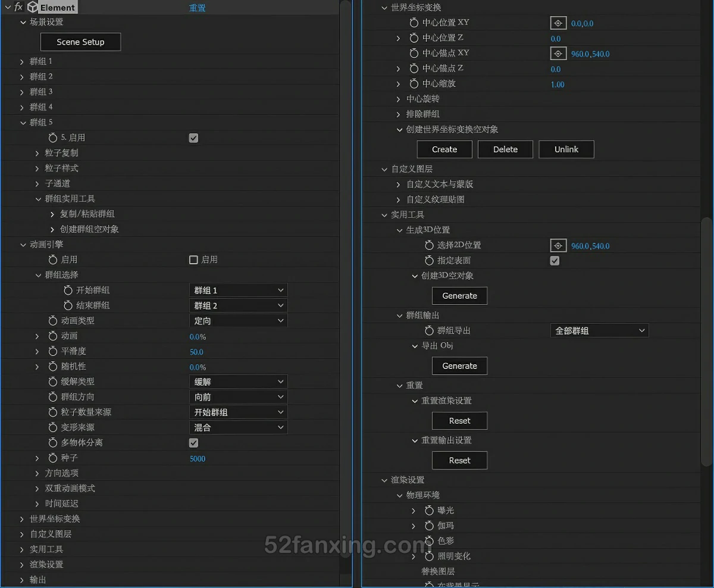Viewport: 714px width, 588px height.
Task: Click the fx effect toggle icon
Action: tap(18, 7)
